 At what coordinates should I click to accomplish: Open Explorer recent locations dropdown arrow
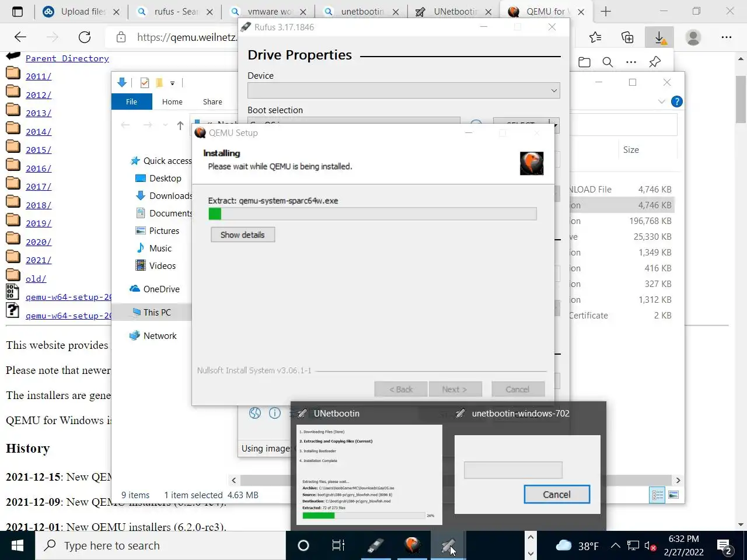(165, 125)
